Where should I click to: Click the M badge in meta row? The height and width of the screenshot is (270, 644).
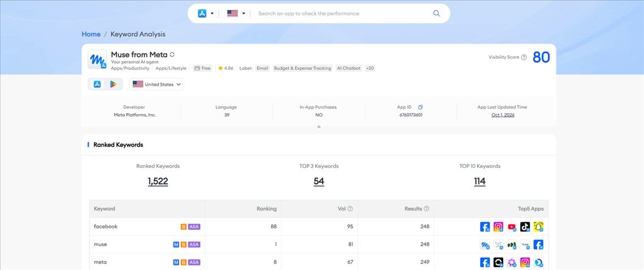click(176, 262)
